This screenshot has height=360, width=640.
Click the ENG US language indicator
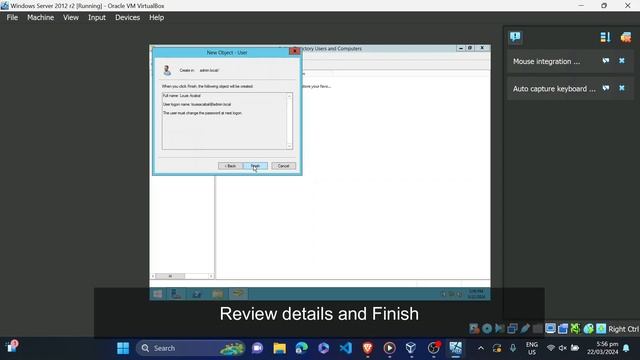pyautogui.click(x=531, y=348)
